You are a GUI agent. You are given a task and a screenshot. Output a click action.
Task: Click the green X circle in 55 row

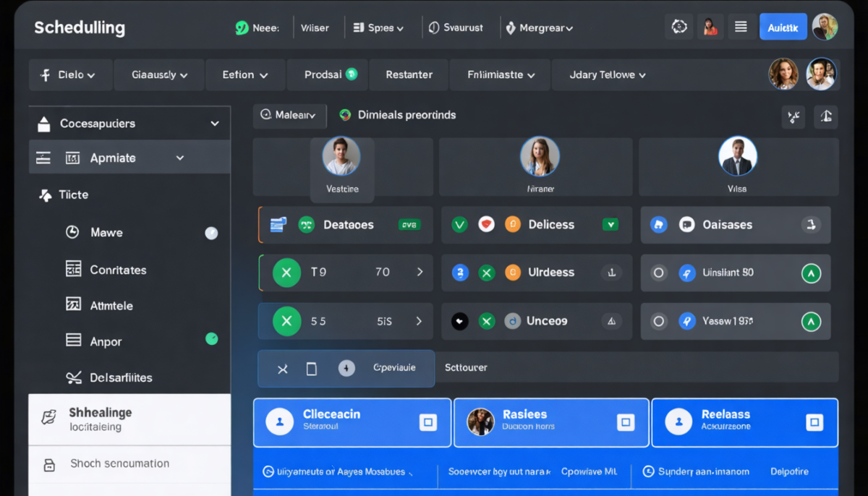pyautogui.click(x=286, y=321)
